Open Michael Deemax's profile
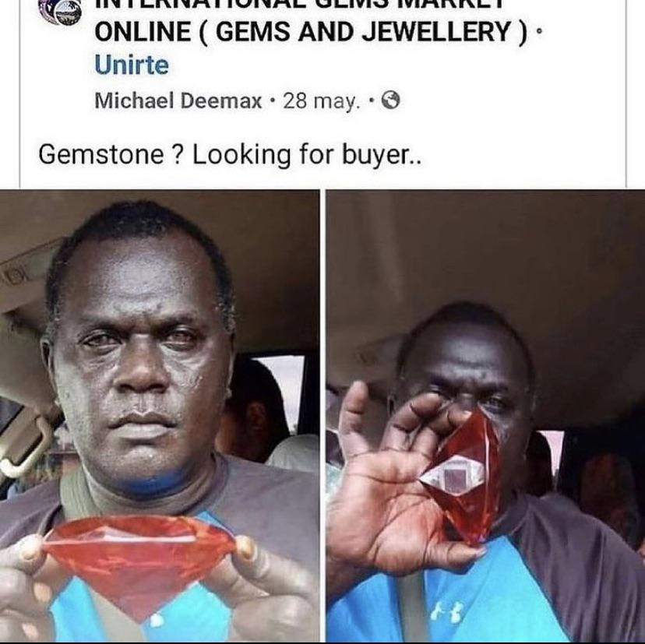The height and width of the screenshot is (644, 645). pyautogui.click(x=178, y=100)
